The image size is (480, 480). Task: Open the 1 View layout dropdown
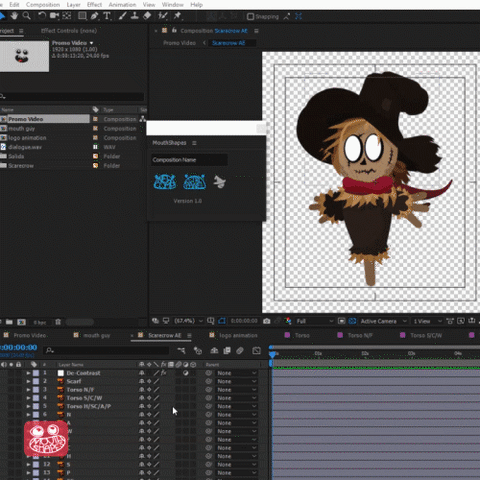428,321
